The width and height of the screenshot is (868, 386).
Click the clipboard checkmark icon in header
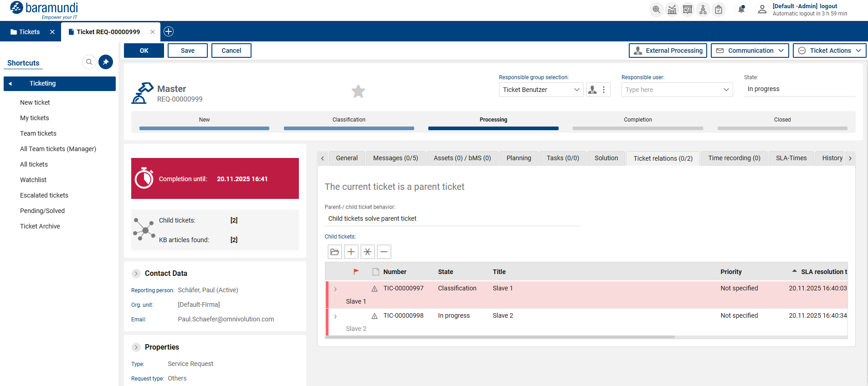pyautogui.click(x=719, y=10)
